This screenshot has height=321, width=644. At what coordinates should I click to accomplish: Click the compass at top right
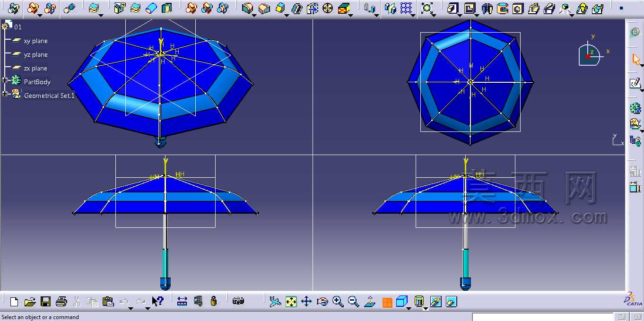[x=589, y=54]
